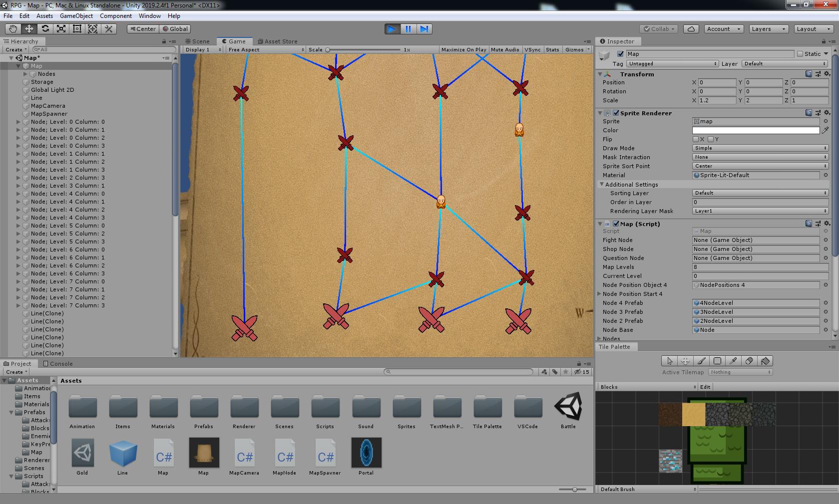Toggle Map Script enabled checkbox
839x504 pixels.
coord(616,224)
